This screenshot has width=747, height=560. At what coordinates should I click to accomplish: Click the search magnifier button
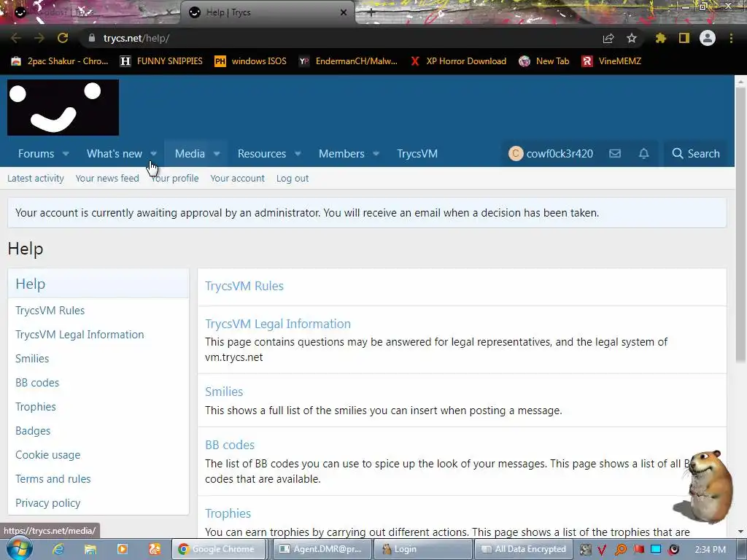click(x=695, y=153)
